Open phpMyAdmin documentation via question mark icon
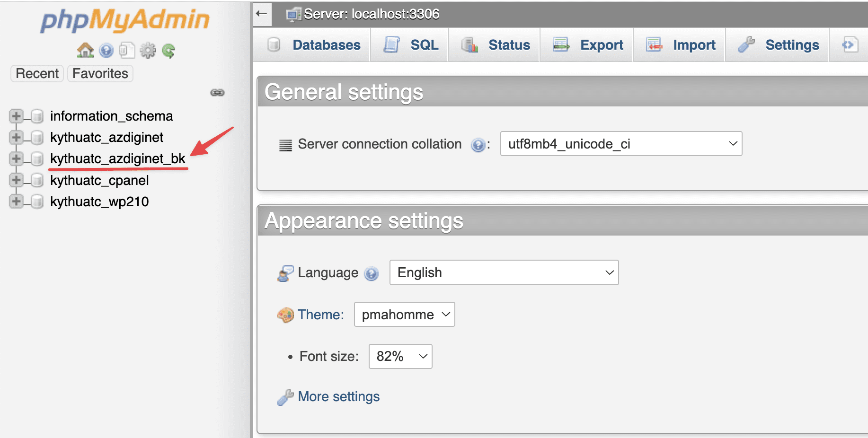 tap(106, 50)
